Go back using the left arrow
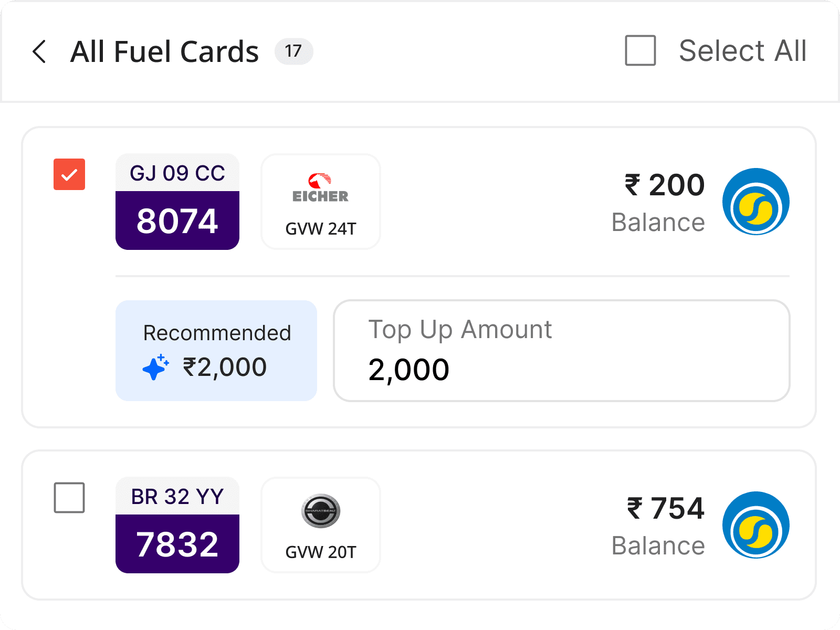This screenshot has width=840, height=630. (x=39, y=51)
